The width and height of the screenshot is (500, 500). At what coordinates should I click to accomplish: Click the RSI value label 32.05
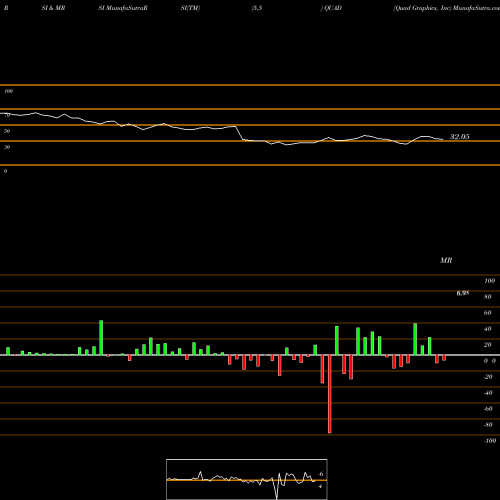(x=460, y=137)
